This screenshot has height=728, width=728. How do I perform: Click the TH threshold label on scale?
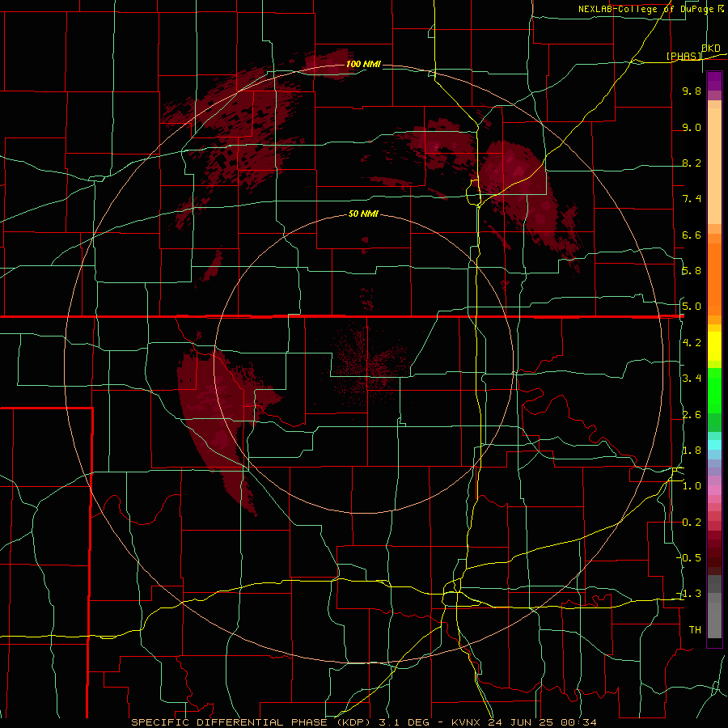695,630
